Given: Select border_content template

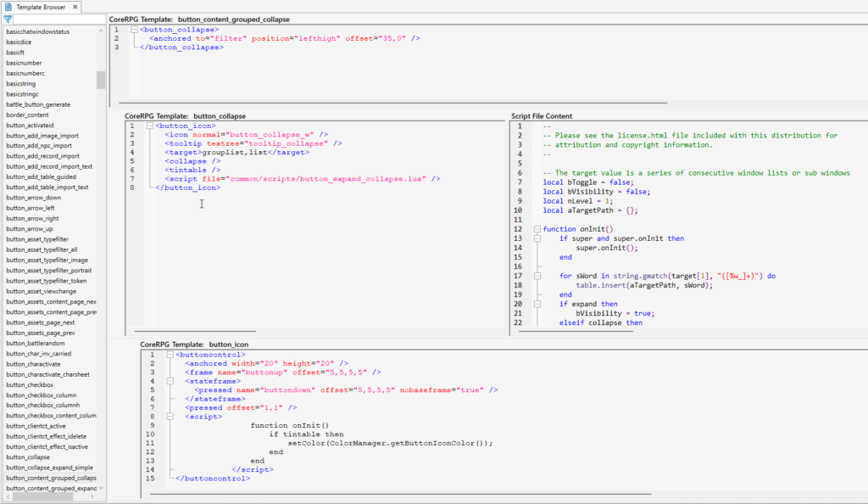Looking at the screenshot, I should tap(27, 115).
